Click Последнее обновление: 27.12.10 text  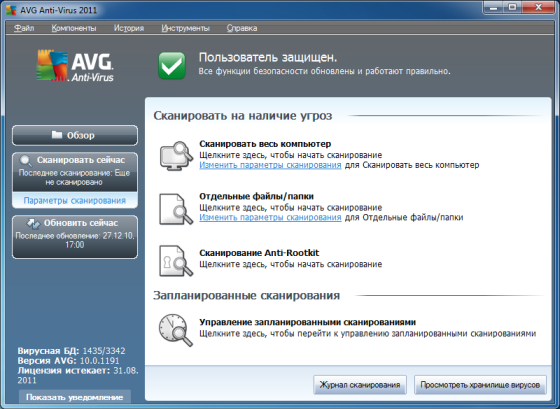click(x=75, y=240)
